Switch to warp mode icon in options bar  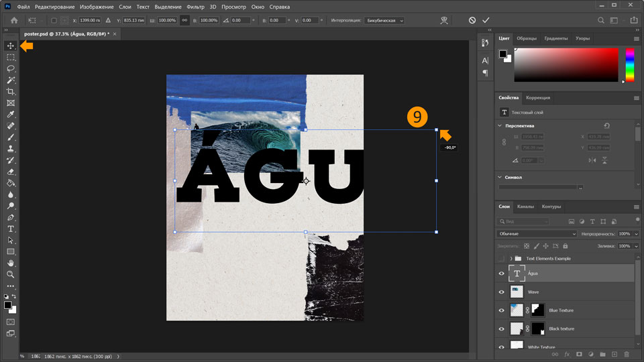[444, 20]
